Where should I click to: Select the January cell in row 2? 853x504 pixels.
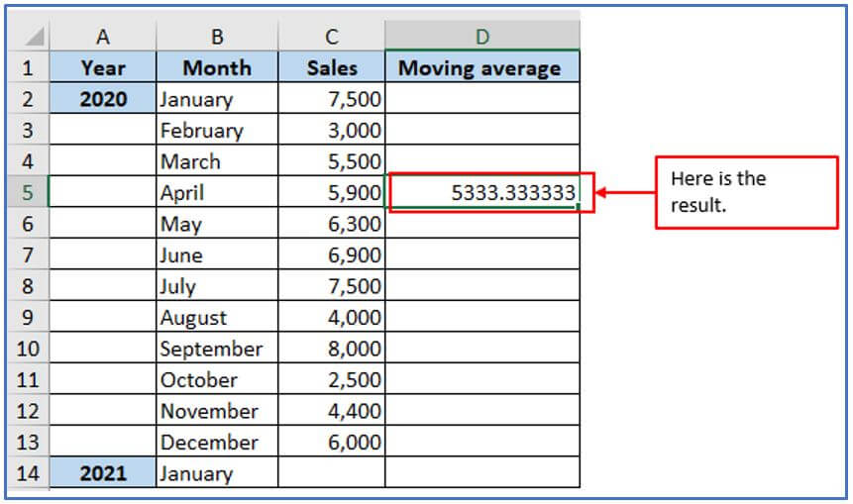217,98
